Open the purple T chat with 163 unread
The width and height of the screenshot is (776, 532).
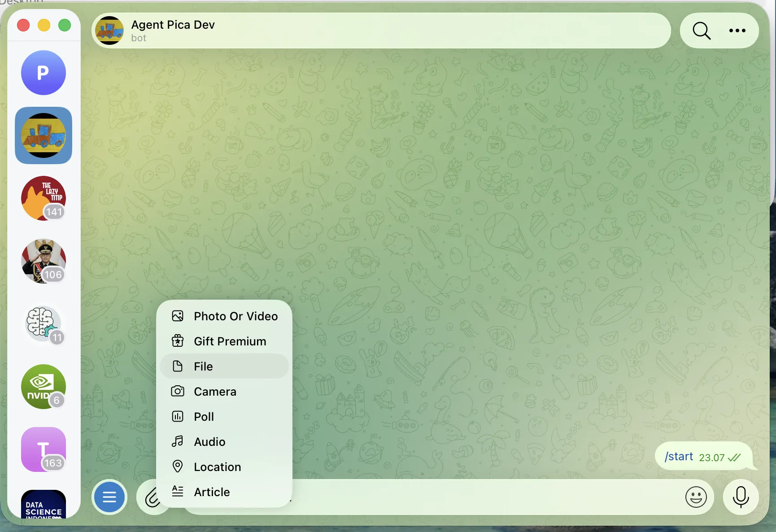[44, 449]
